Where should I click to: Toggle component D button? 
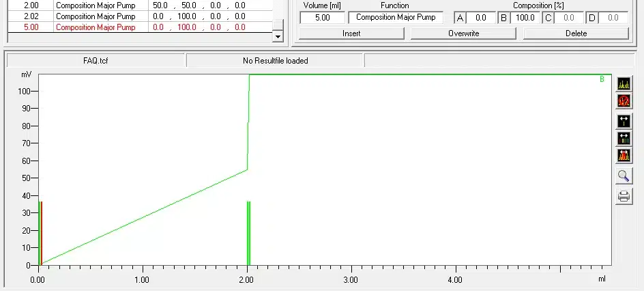point(591,18)
